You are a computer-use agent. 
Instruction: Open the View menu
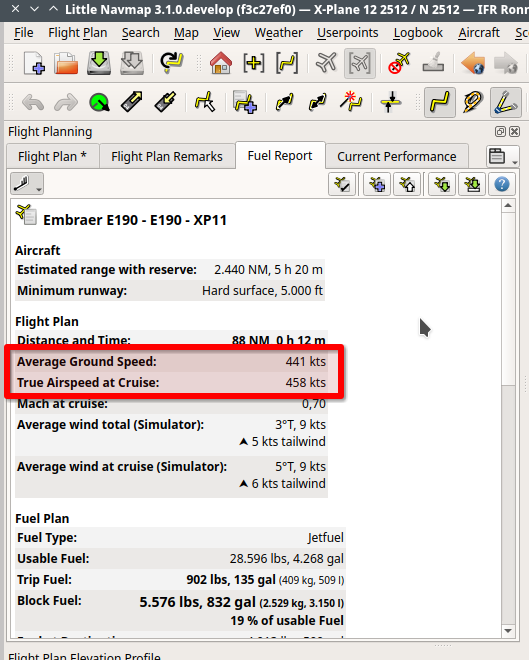[x=226, y=33]
